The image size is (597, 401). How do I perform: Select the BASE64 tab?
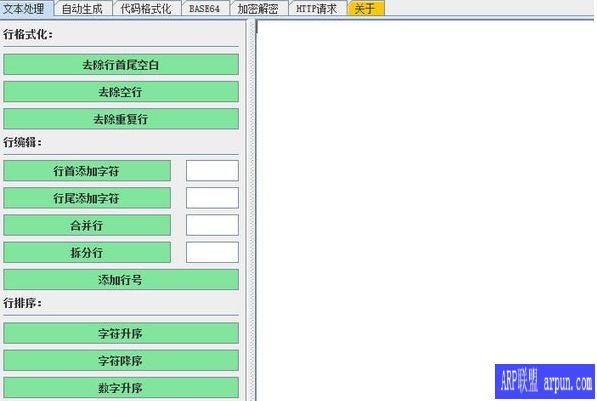[x=205, y=8]
